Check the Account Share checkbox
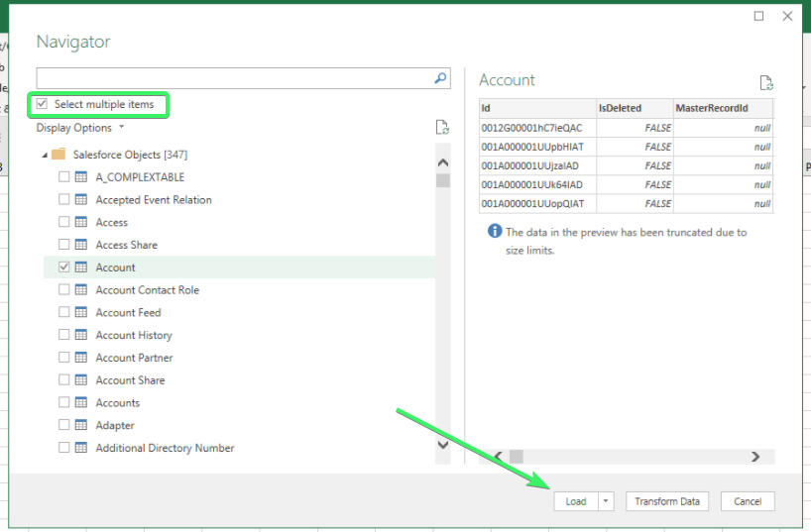 coord(64,379)
